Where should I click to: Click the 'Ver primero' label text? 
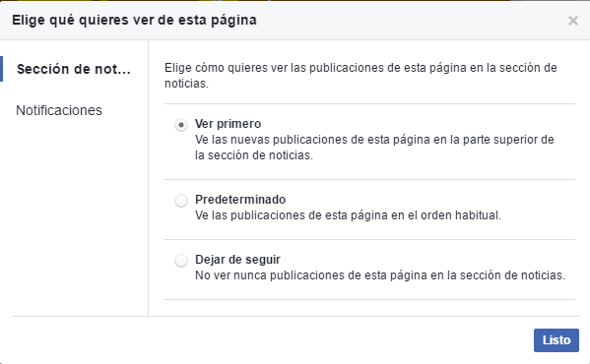pyautogui.click(x=229, y=124)
